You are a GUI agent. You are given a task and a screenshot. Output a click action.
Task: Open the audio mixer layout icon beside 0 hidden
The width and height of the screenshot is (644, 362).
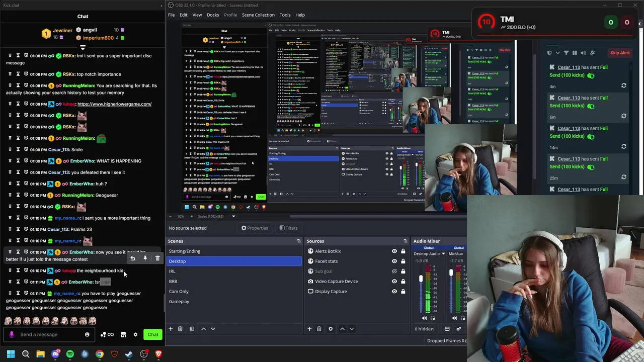point(447,329)
